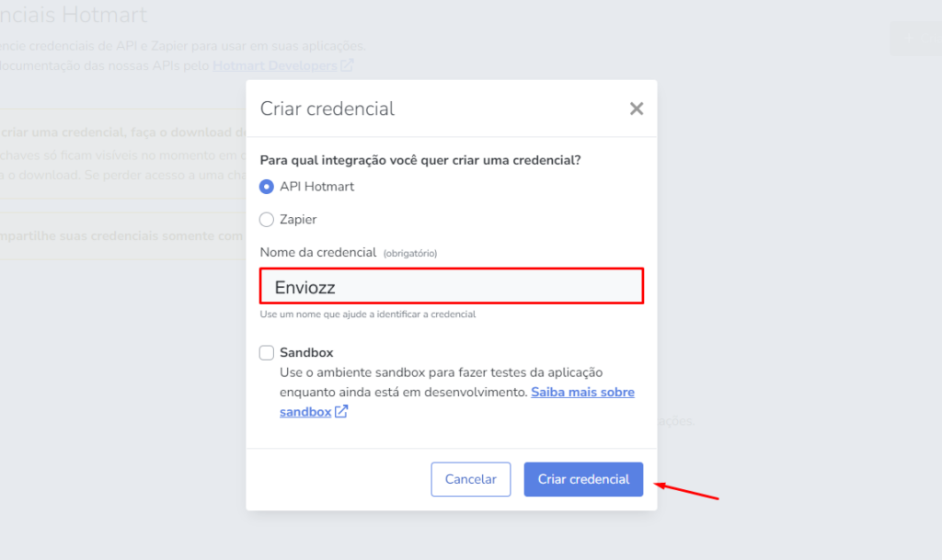942x560 pixels.
Task: Open the Hotmart Developers link
Action: click(x=274, y=65)
